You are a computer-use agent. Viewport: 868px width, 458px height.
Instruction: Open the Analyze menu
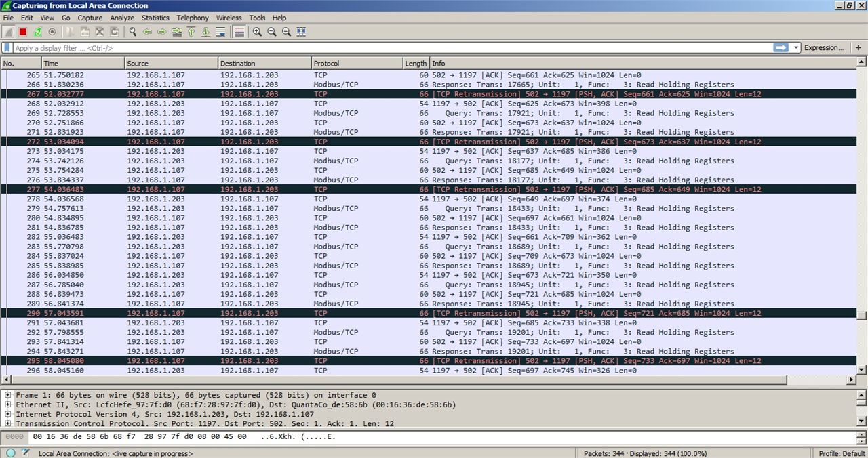tap(122, 18)
